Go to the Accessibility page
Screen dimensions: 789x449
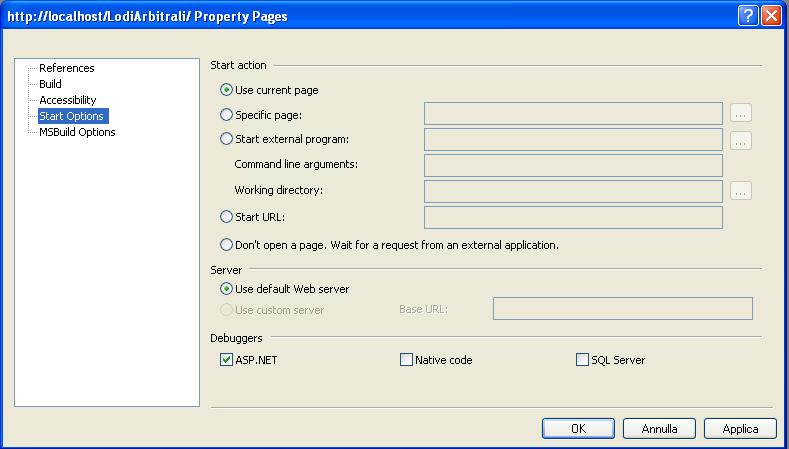point(67,100)
